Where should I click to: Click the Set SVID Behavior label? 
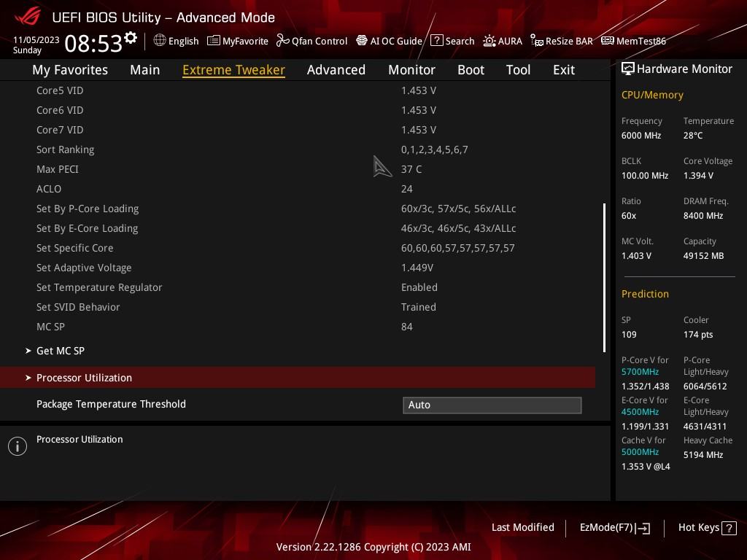point(78,307)
